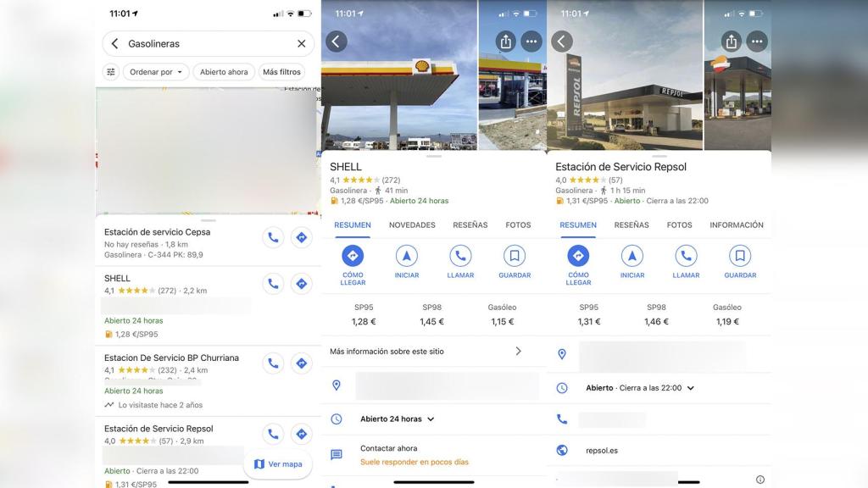Viewport: 868px width, 488px height.
Task: Toggle the Más filtros chip
Action: click(281, 72)
